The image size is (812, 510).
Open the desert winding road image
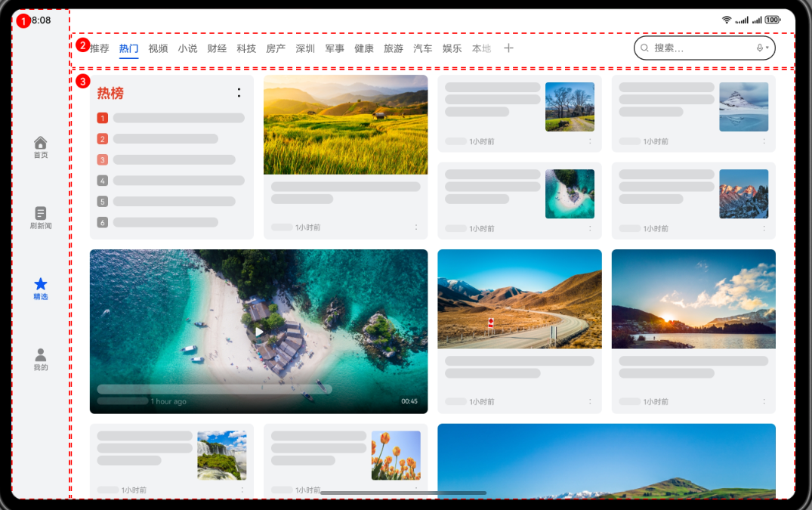coord(520,298)
